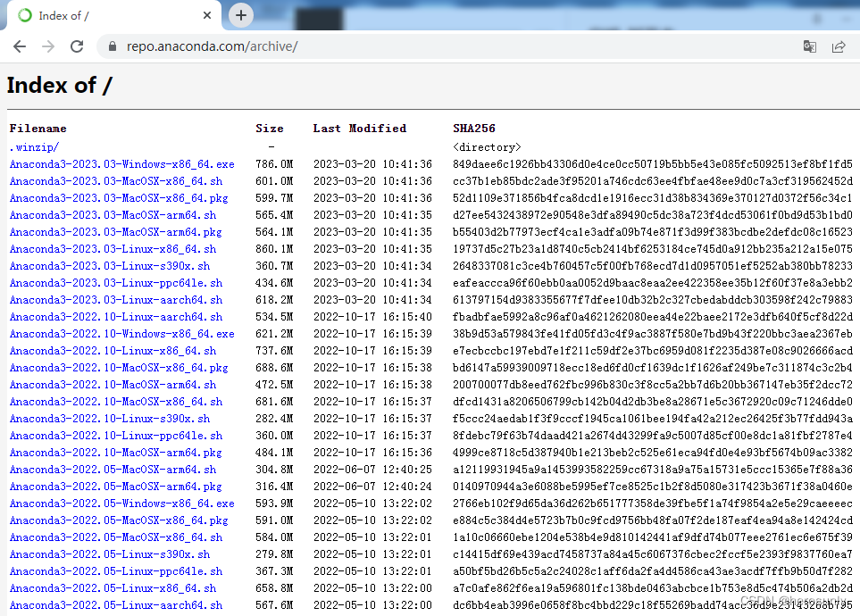The image size is (860, 616).
Task: Download Anaconda3-2022.05-Linux-ppc64le.sh
Action: click(116, 571)
